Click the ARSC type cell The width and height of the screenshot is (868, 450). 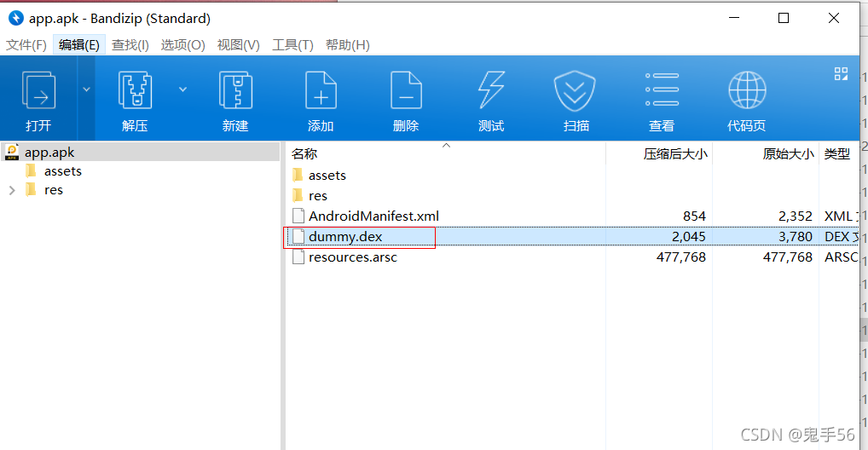click(x=841, y=257)
